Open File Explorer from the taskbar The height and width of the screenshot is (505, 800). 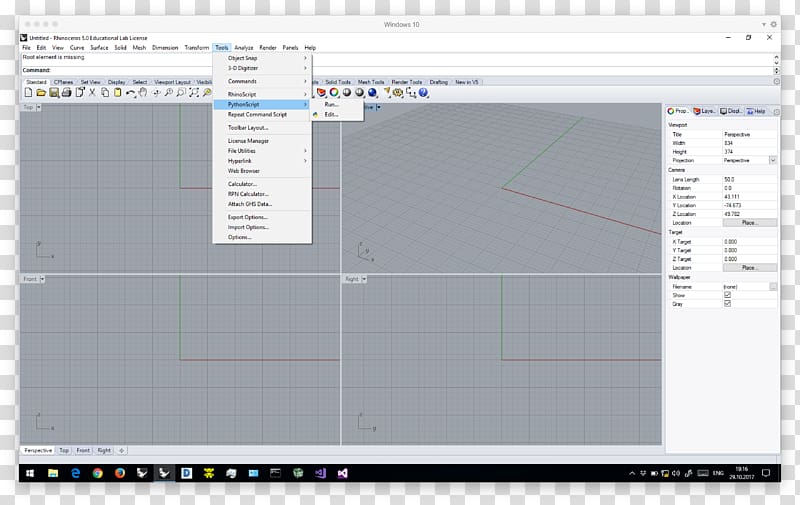pyautogui.click(x=53, y=473)
